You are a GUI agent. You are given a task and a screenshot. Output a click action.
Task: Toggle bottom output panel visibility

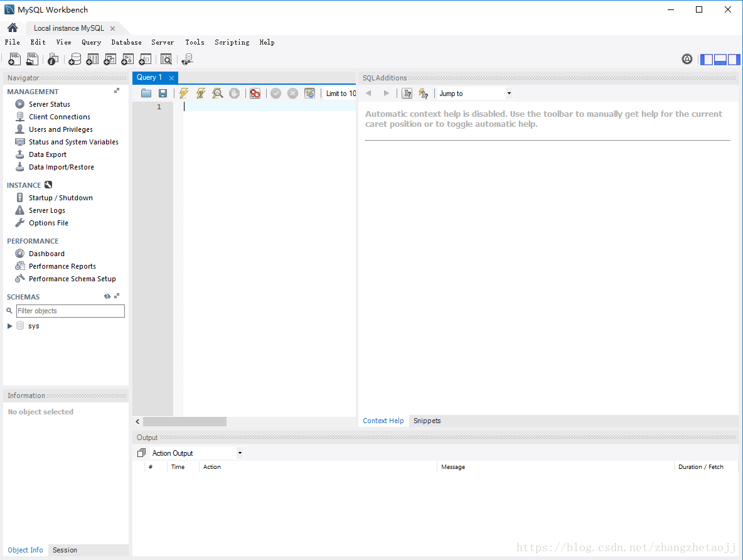click(720, 59)
